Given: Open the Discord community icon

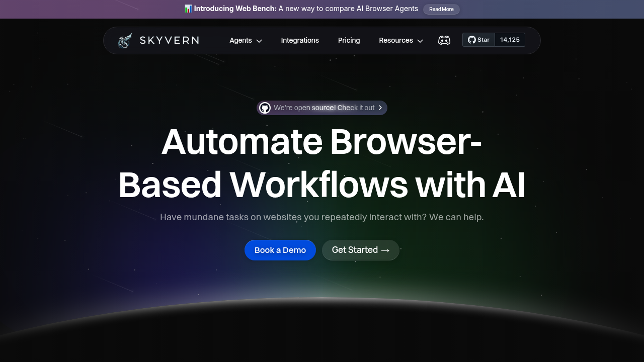Looking at the screenshot, I should coord(444,40).
